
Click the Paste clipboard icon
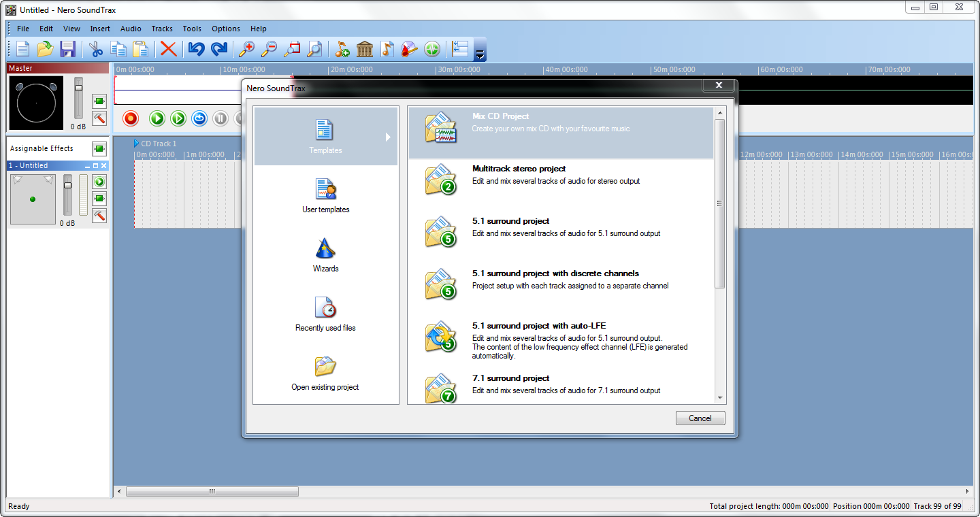pyautogui.click(x=140, y=49)
